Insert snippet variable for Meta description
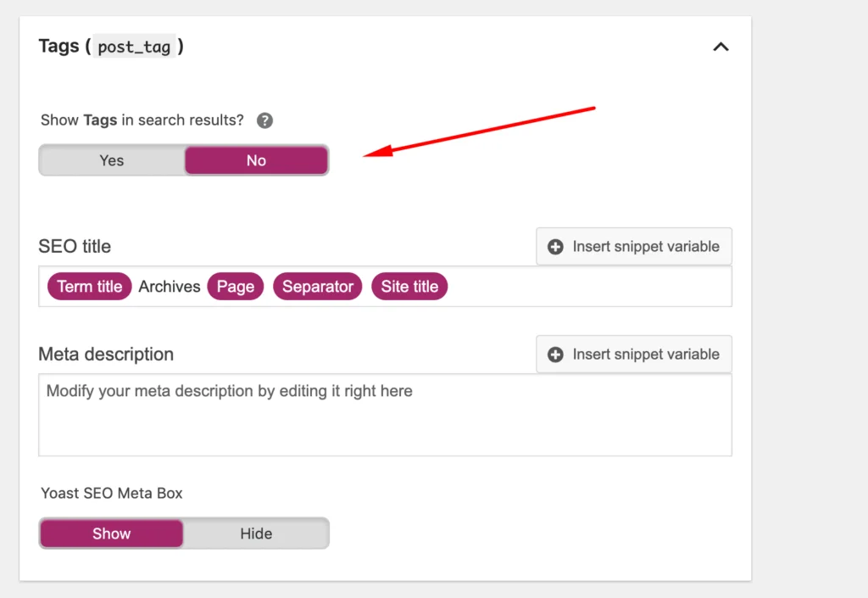The width and height of the screenshot is (868, 598). [x=634, y=355]
